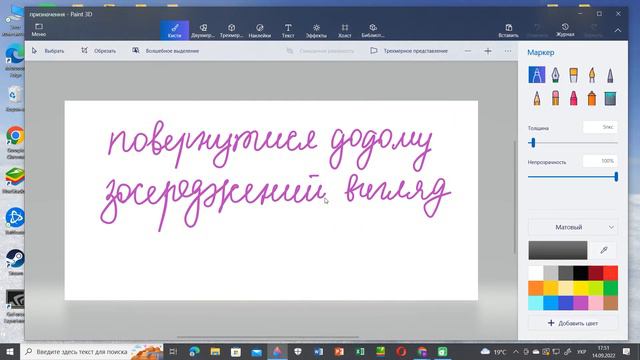Click the Выбрать (Select) tool
This screenshot has height=360, width=640.
click(x=48, y=51)
